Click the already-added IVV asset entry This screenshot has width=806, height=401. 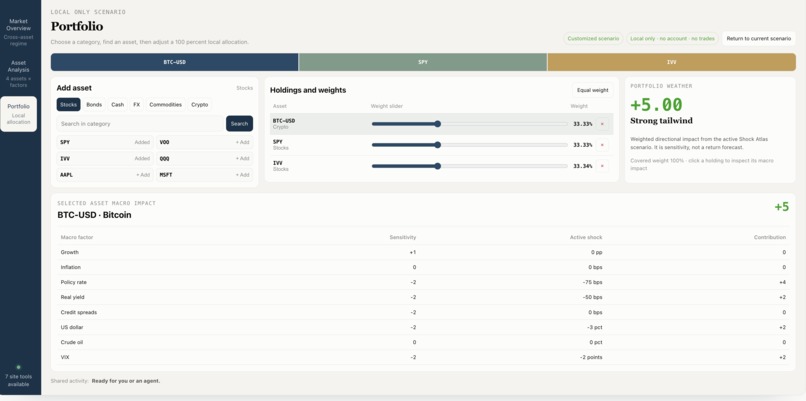(105, 159)
